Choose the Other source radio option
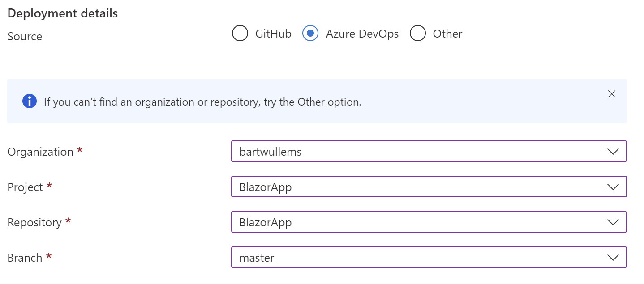Screen dimensions: 644x284 [418, 34]
